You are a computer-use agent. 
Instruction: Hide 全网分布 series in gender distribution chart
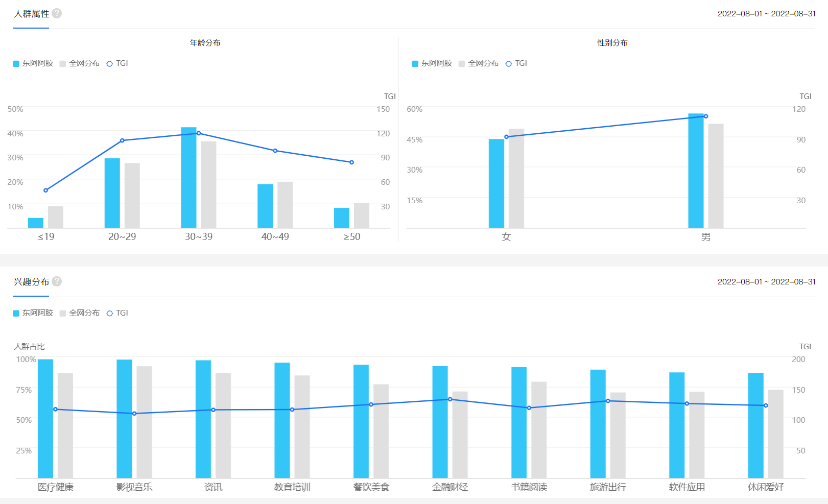pos(479,63)
